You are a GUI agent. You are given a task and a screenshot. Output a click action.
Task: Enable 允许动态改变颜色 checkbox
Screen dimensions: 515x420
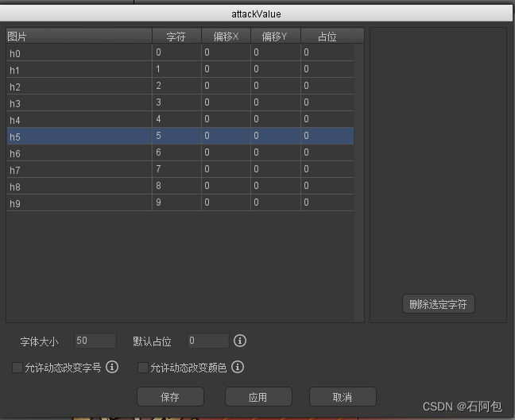(142, 368)
